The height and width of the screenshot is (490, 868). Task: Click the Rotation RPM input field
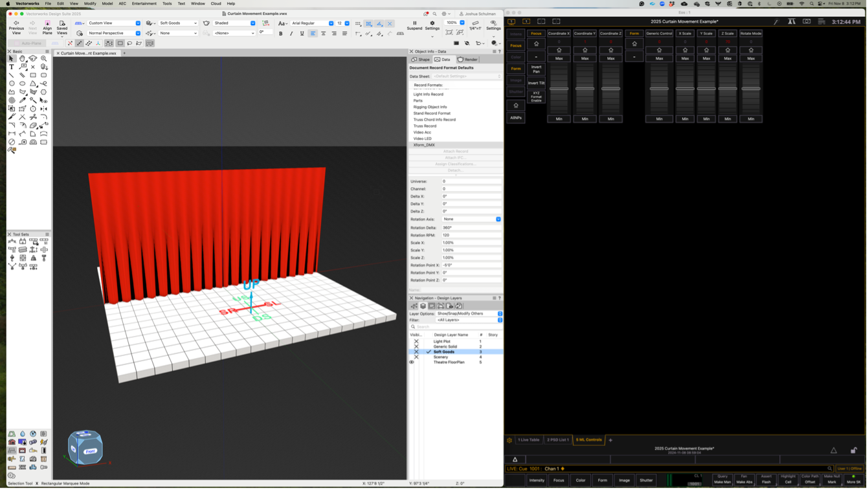(x=471, y=235)
